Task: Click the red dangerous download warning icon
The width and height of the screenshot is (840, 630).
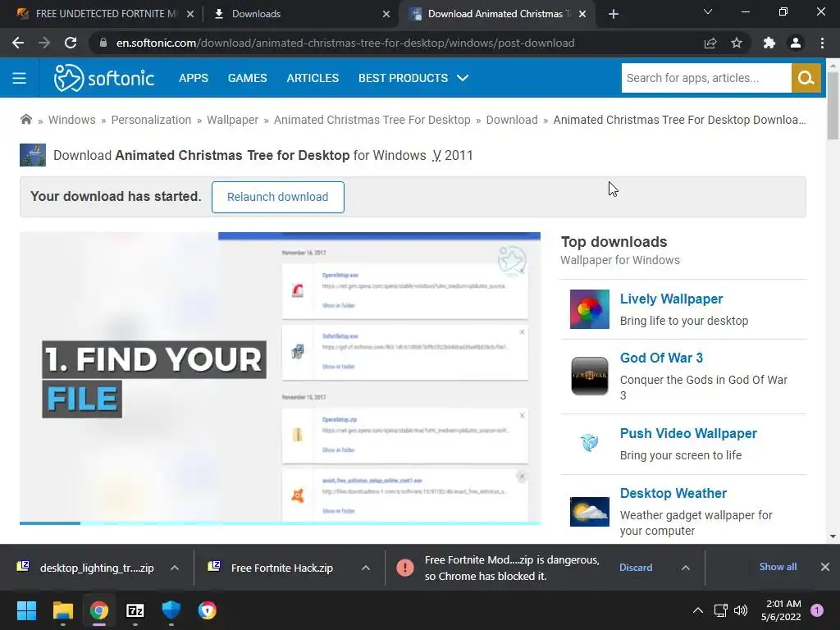Action: [405, 568]
